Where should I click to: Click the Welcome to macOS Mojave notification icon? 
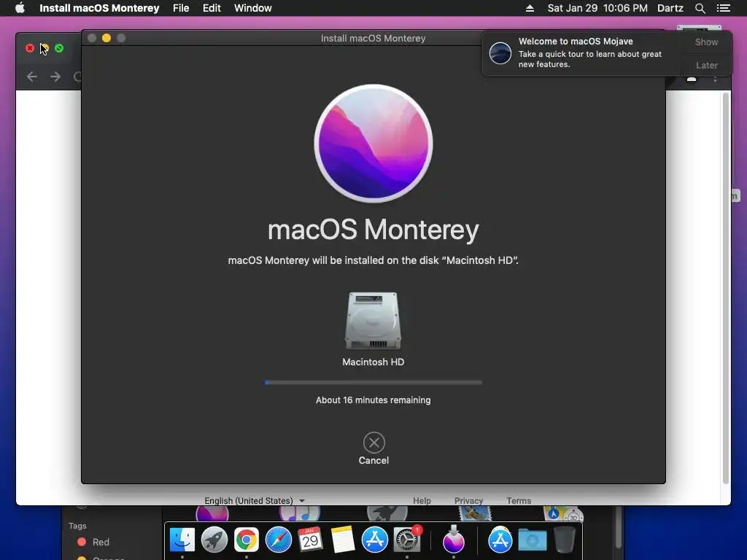(500, 52)
